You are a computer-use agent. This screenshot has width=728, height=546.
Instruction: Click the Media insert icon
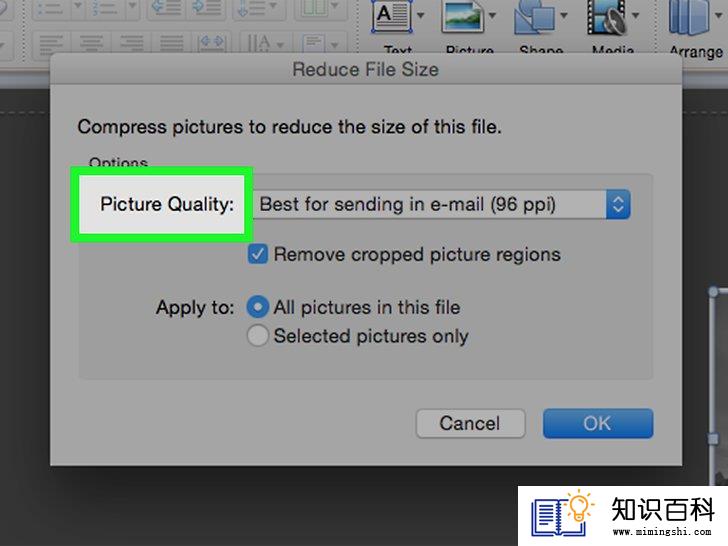(606, 18)
